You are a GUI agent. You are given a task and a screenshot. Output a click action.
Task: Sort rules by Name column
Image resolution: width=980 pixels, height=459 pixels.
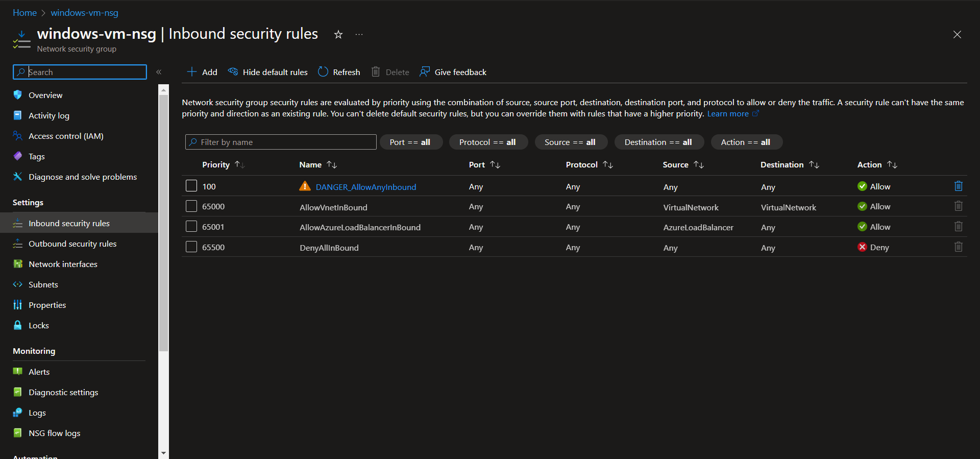coord(318,164)
